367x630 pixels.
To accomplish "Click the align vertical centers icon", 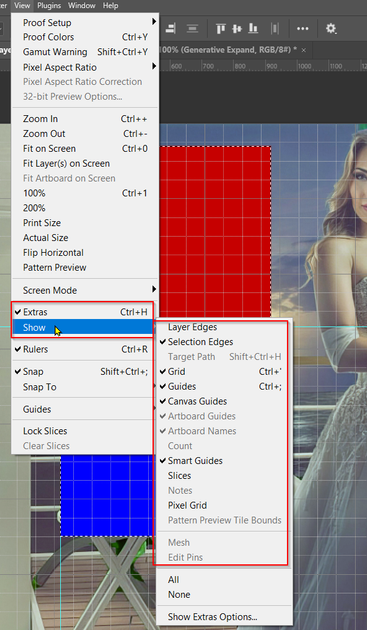I will pos(237,29).
